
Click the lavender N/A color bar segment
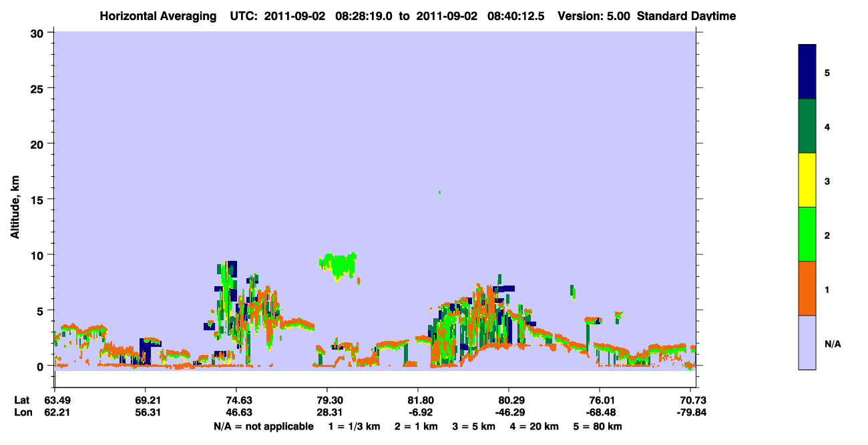[x=807, y=342]
